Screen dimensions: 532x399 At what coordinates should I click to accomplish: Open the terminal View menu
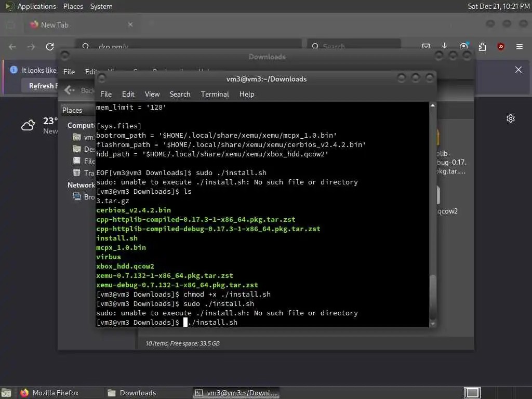point(152,95)
